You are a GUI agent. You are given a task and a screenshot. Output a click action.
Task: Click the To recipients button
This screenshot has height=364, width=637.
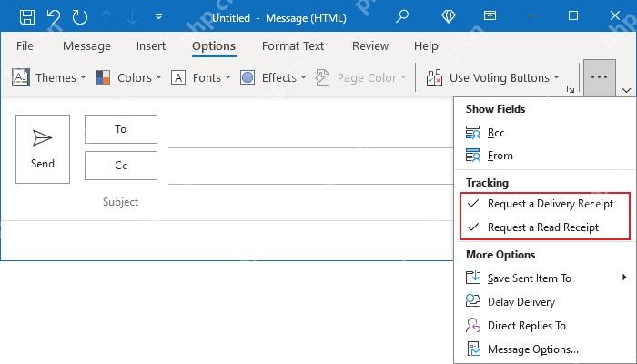[x=121, y=129]
